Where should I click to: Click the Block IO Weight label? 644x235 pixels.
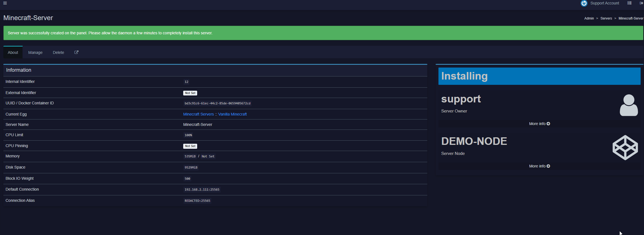[20, 178]
